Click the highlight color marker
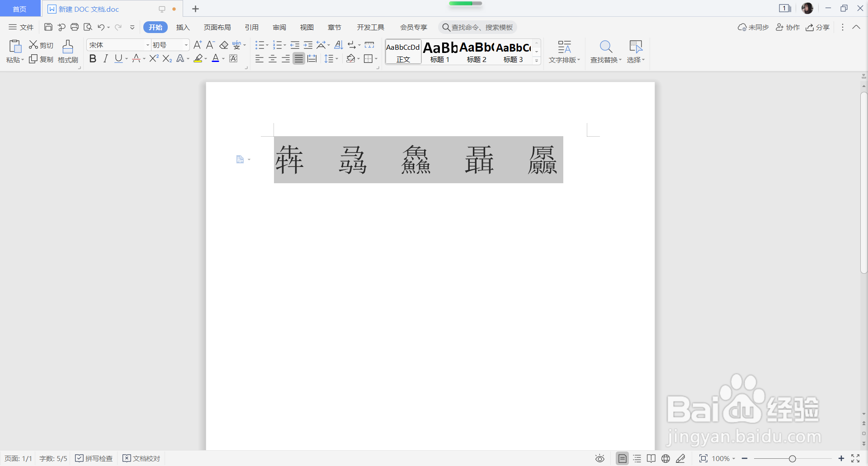Viewport: 868px width, 466px height. pyautogui.click(x=198, y=58)
